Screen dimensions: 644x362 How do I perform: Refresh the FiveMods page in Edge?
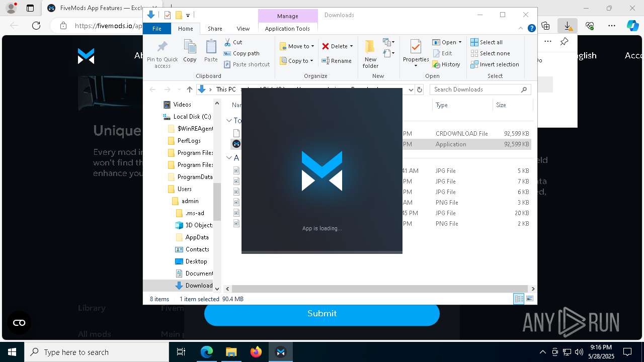click(36, 26)
